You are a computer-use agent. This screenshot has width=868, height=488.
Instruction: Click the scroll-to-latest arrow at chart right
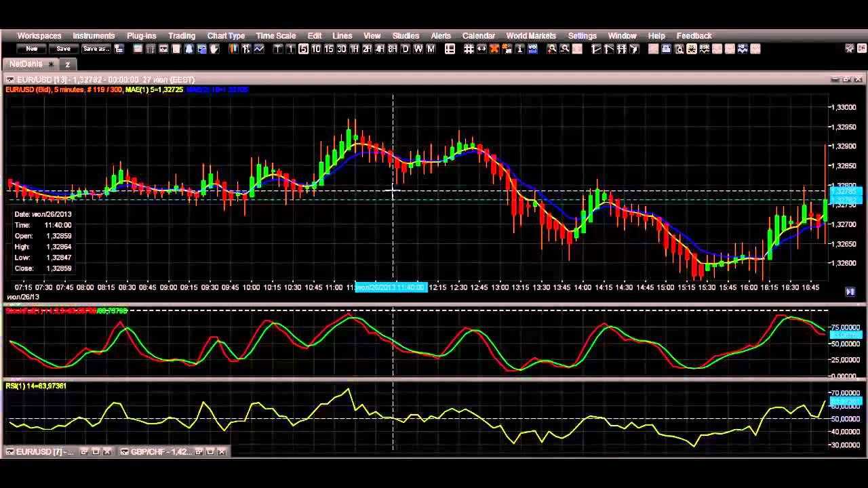pos(850,291)
